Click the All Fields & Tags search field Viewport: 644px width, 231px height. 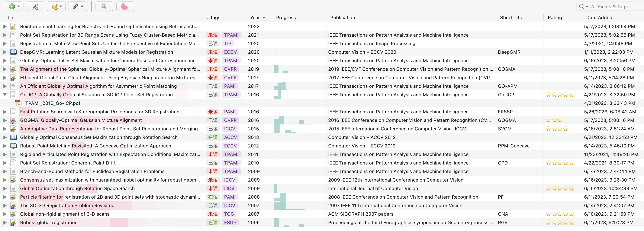tap(612, 6)
